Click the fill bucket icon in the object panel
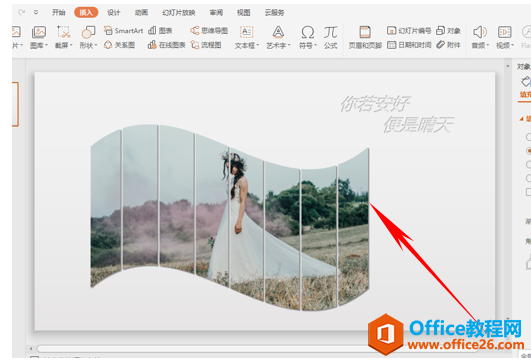 point(526,82)
